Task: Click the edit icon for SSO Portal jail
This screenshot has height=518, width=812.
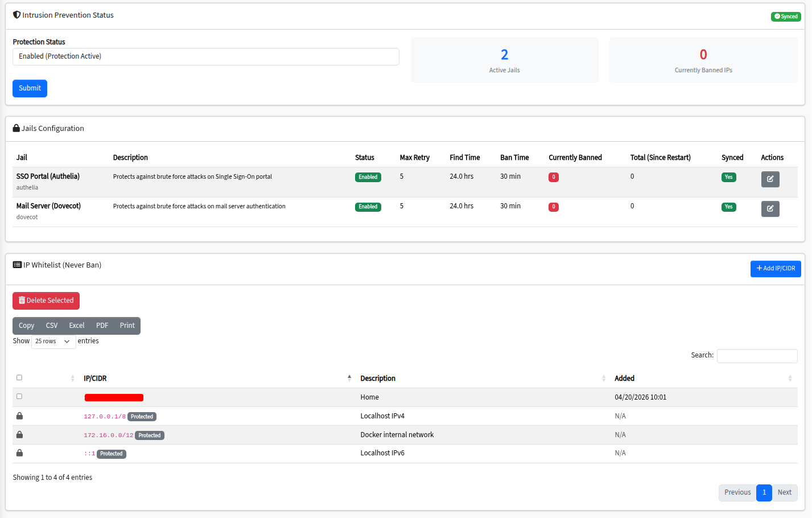Action: 770,179
